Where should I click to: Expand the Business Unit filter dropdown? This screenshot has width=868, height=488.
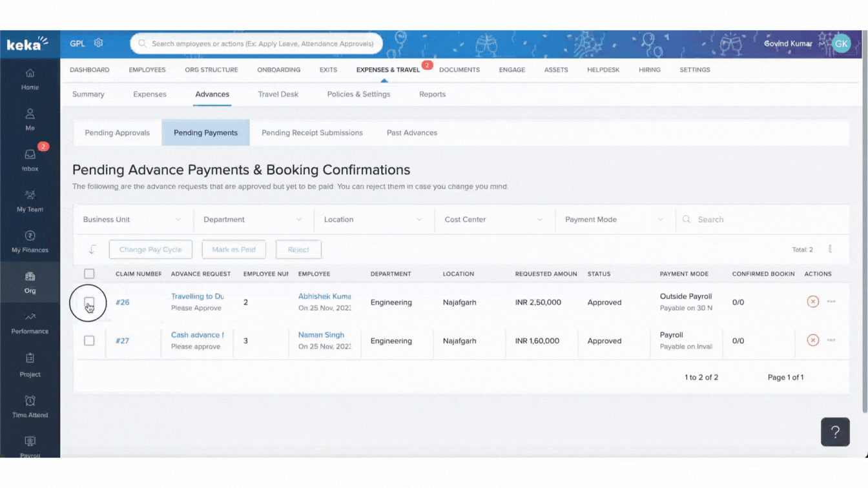[132, 219]
